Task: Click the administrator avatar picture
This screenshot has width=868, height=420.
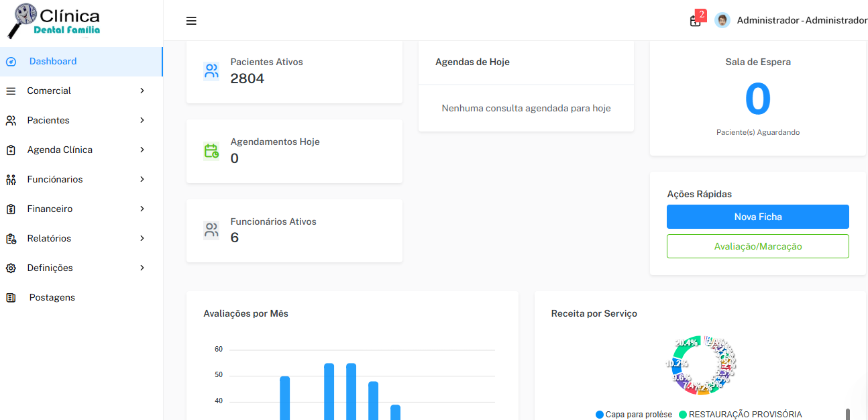Action: coord(722,20)
